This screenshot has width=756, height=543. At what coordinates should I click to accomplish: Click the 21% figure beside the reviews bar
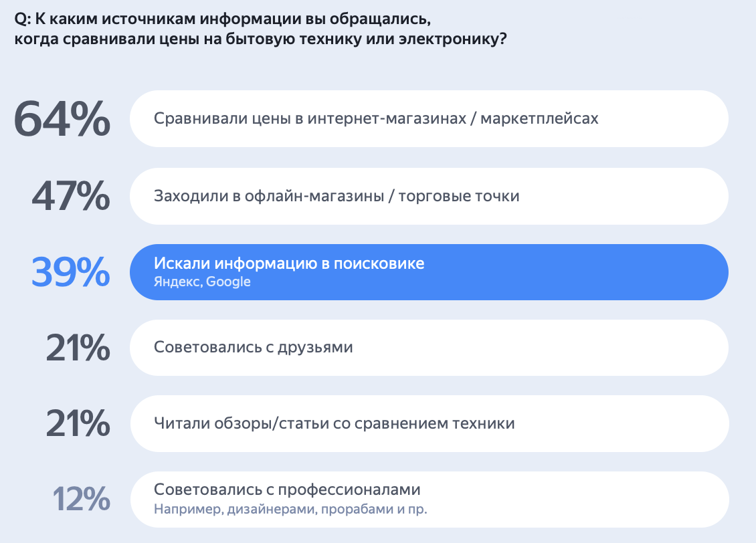click(78, 423)
